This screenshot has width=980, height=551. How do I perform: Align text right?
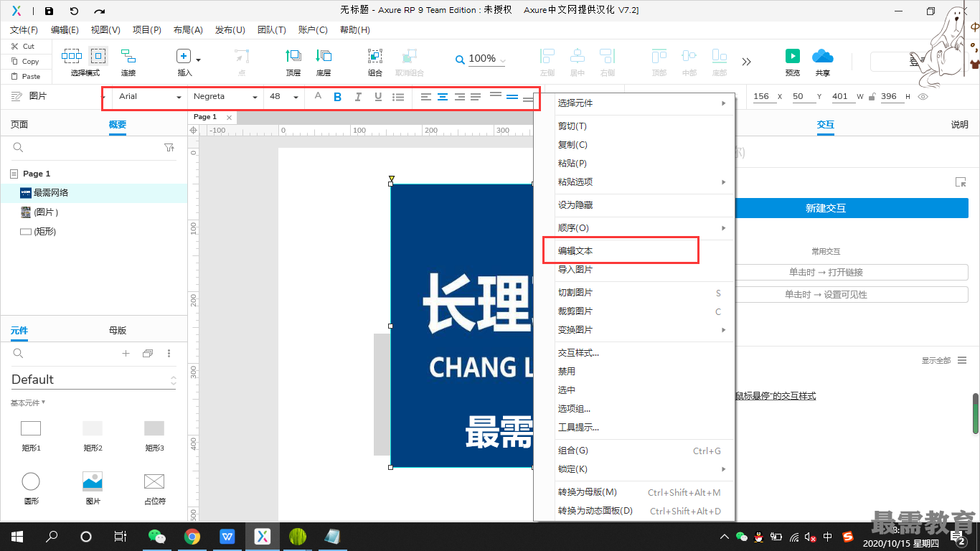459,97
